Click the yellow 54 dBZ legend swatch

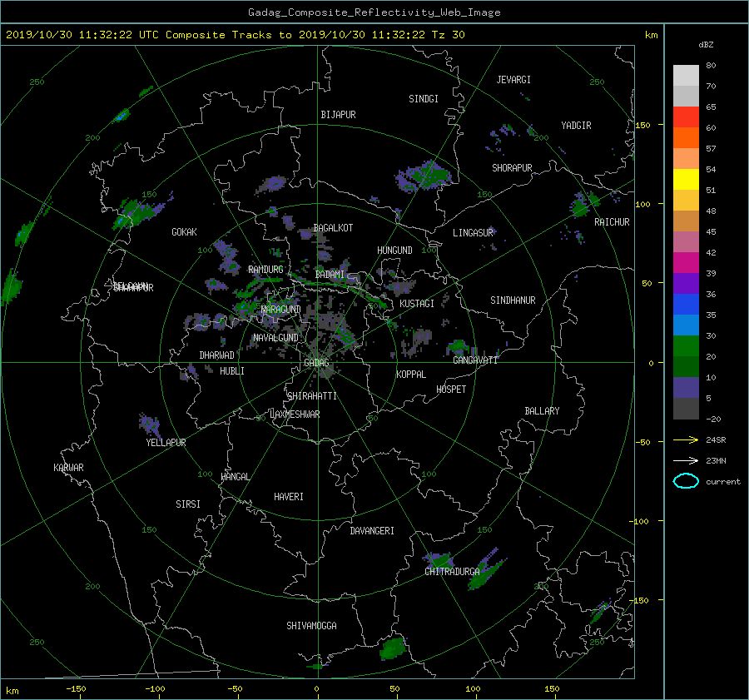point(686,179)
